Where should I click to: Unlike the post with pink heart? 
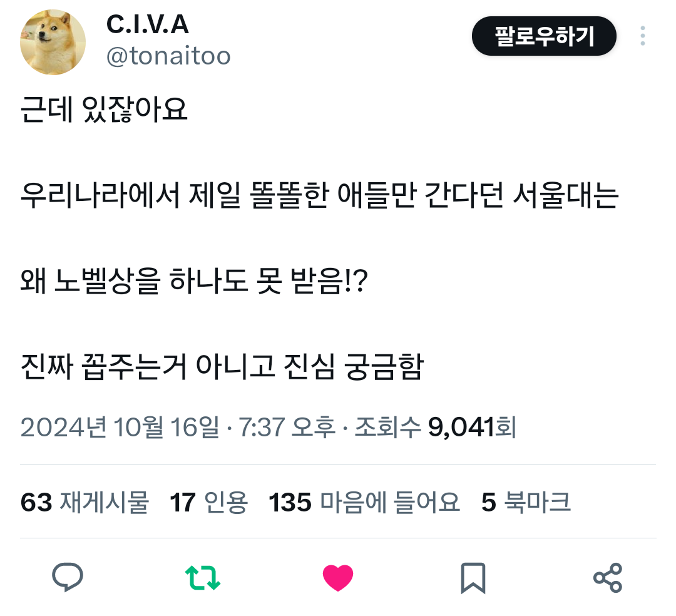(x=337, y=578)
